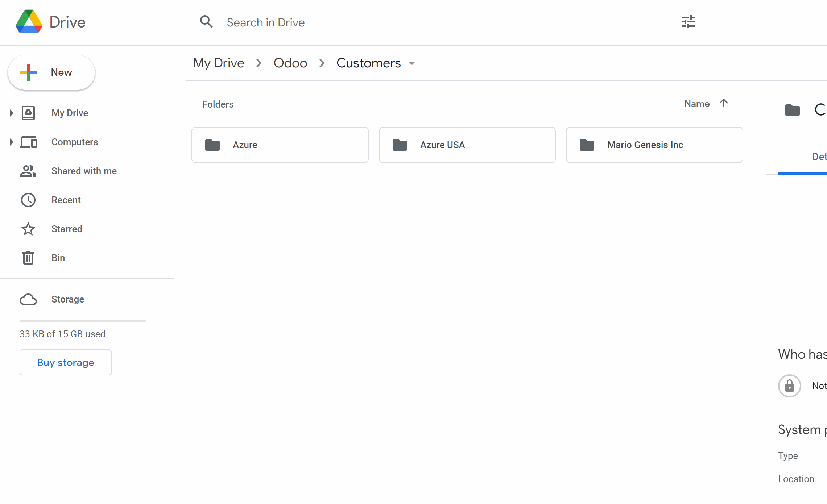The height and width of the screenshot is (504, 827).
Task: Click the Recent clock icon
Action: tap(28, 200)
